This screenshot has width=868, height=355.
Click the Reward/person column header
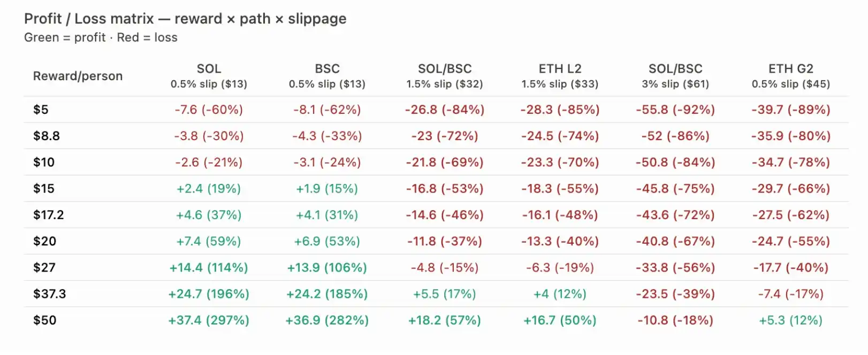point(78,76)
